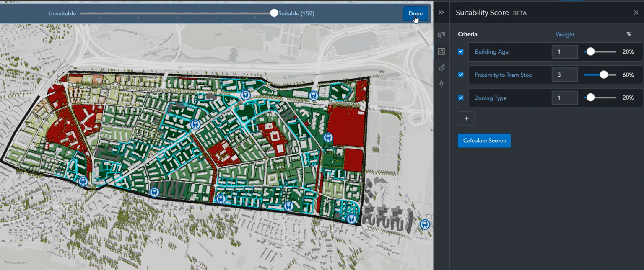Select the Suitability Score panel icon
The image size is (644, 270).
(x=441, y=51)
